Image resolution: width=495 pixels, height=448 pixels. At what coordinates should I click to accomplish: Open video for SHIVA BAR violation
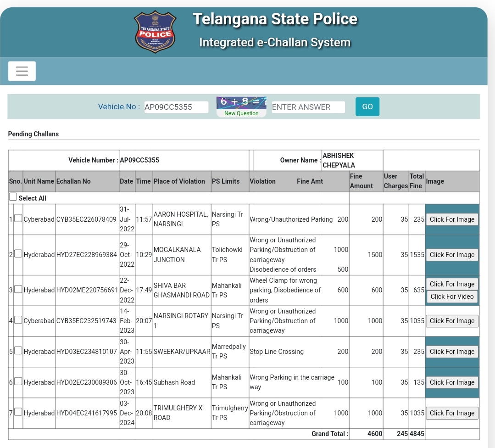452,297
